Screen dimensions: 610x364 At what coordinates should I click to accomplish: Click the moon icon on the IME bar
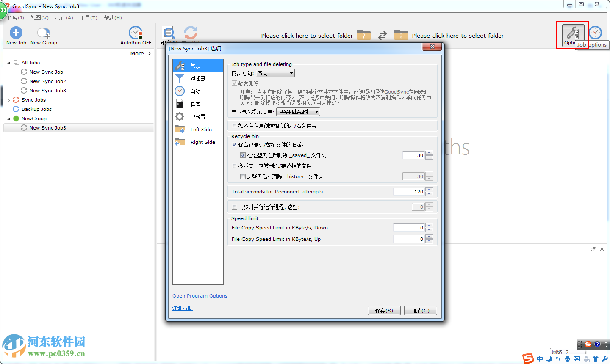[549, 359]
